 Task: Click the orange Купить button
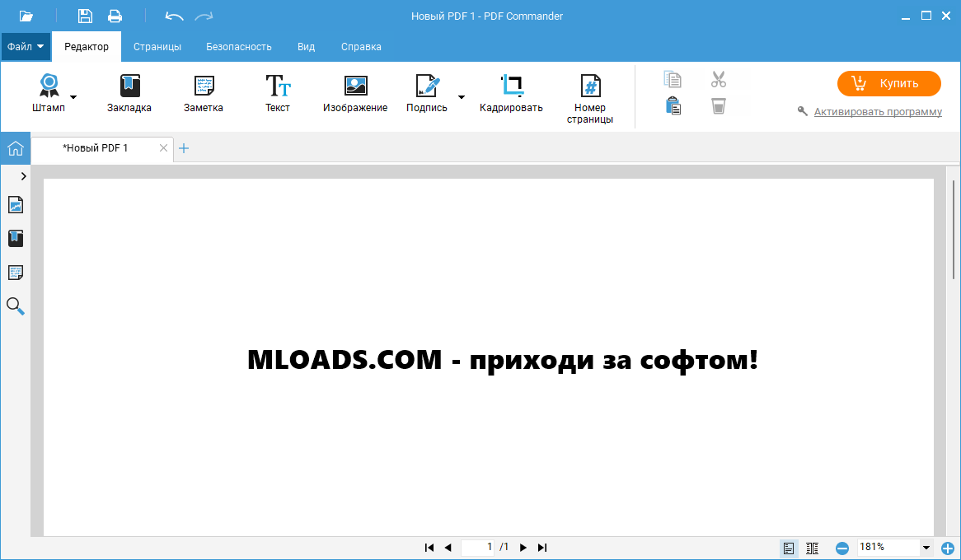pos(888,83)
